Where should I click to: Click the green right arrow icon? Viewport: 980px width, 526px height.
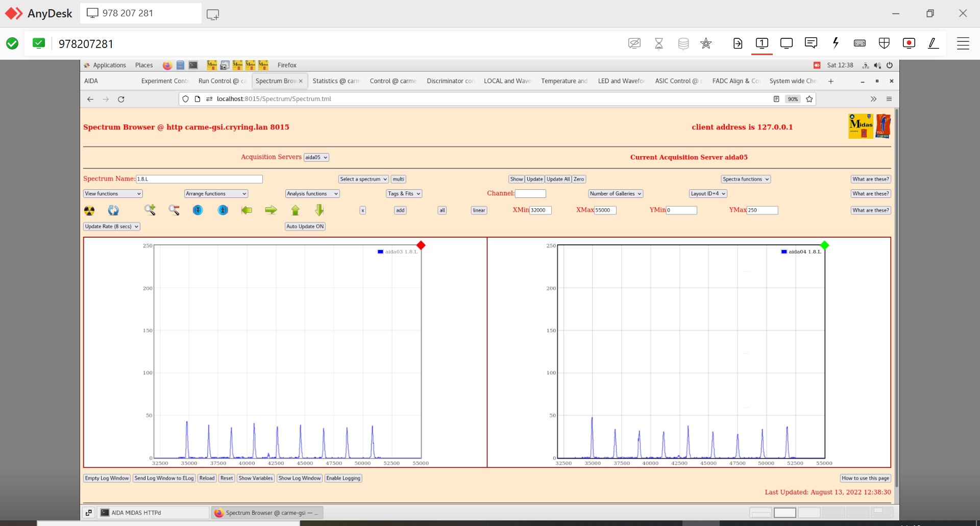coord(271,210)
